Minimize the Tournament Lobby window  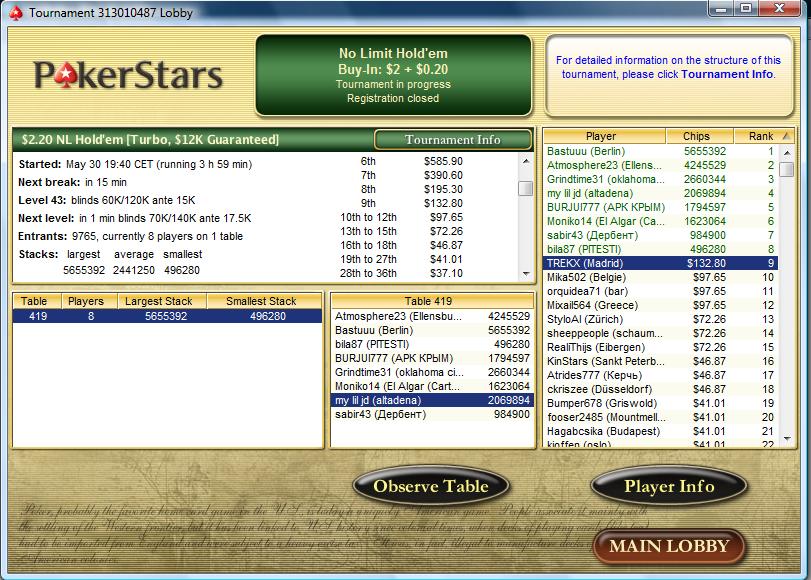coord(722,8)
